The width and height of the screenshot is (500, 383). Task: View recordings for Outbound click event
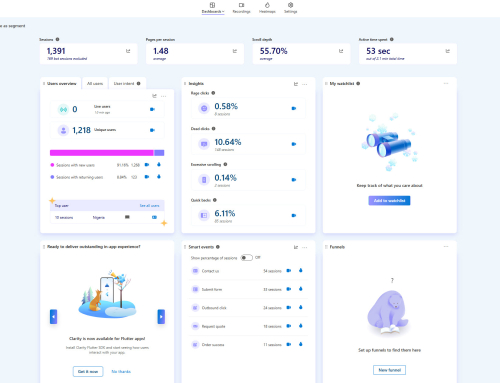pos(289,308)
